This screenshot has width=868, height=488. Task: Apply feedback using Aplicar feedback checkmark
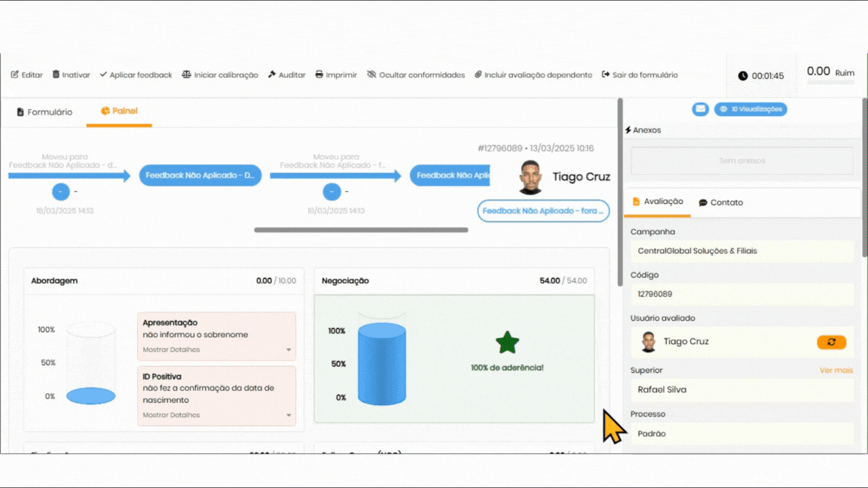[x=136, y=75]
